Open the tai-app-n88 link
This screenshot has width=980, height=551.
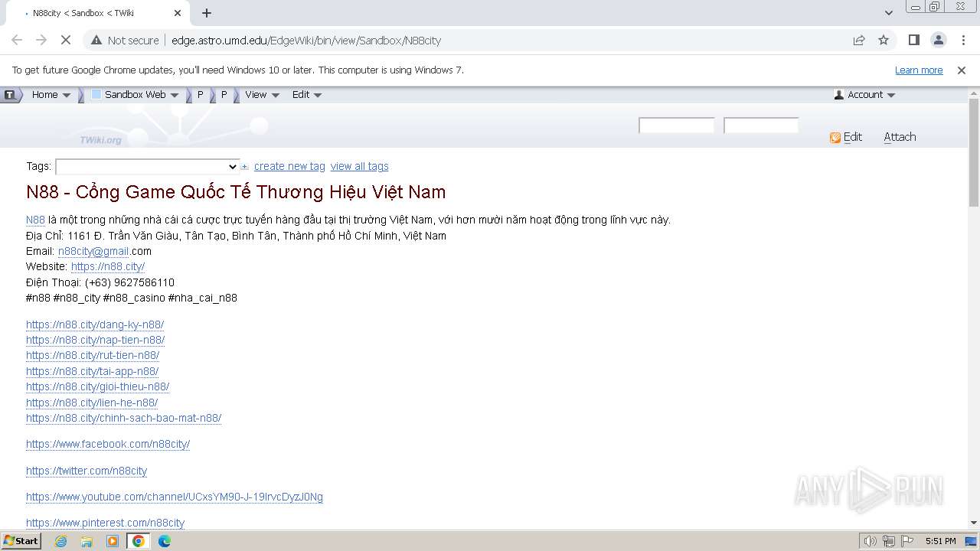pos(92,371)
